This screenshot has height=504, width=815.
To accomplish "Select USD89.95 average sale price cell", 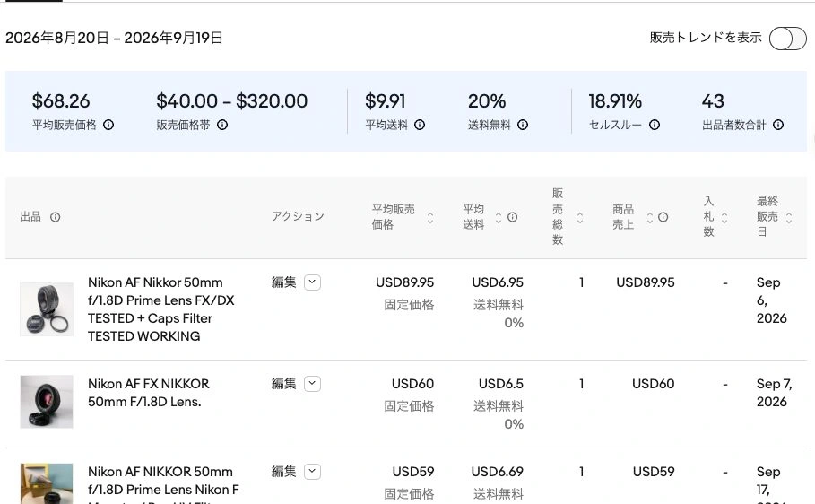I will tap(405, 282).
